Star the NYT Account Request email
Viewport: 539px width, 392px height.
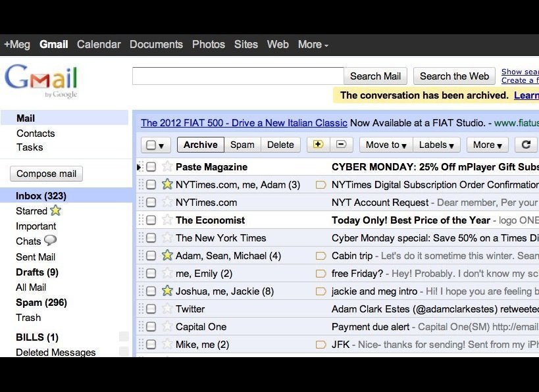point(167,202)
